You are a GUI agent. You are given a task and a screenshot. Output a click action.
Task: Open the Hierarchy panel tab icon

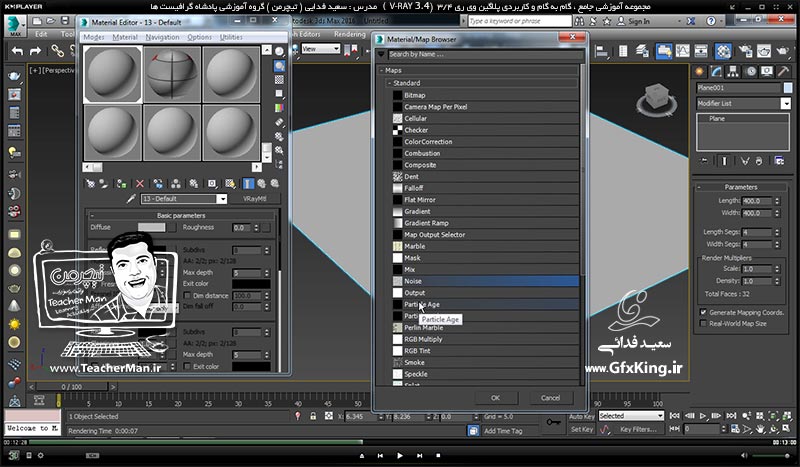pos(733,71)
